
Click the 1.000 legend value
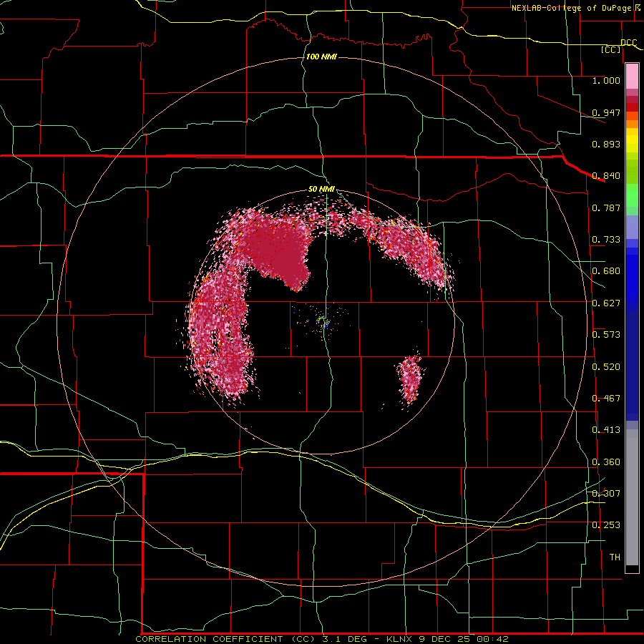(x=606, y=80)
